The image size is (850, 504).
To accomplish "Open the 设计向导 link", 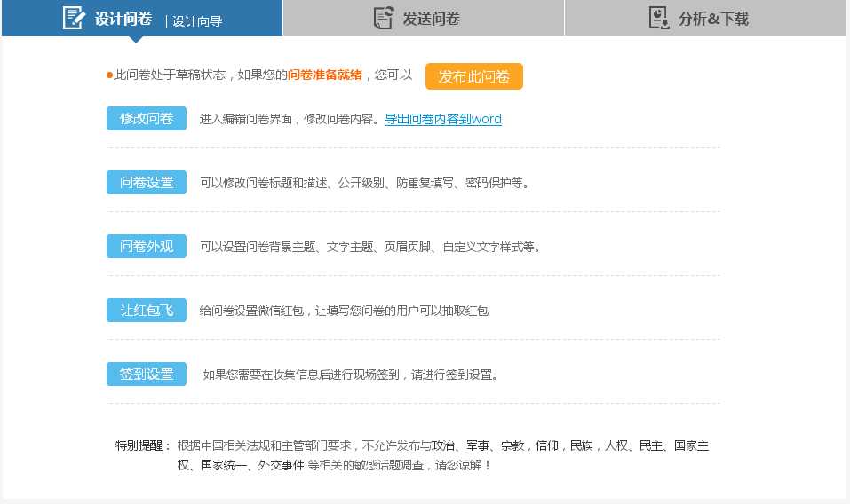I will [x=197, y=21].
